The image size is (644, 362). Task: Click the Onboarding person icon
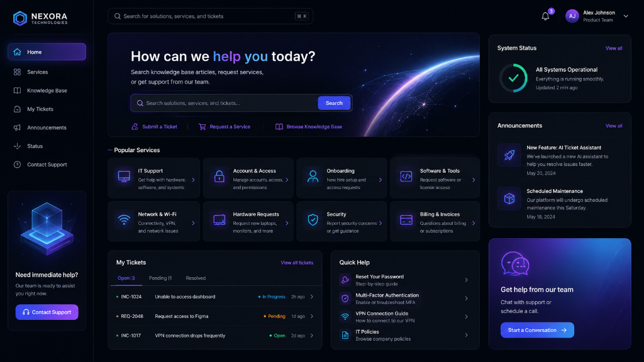313,177
